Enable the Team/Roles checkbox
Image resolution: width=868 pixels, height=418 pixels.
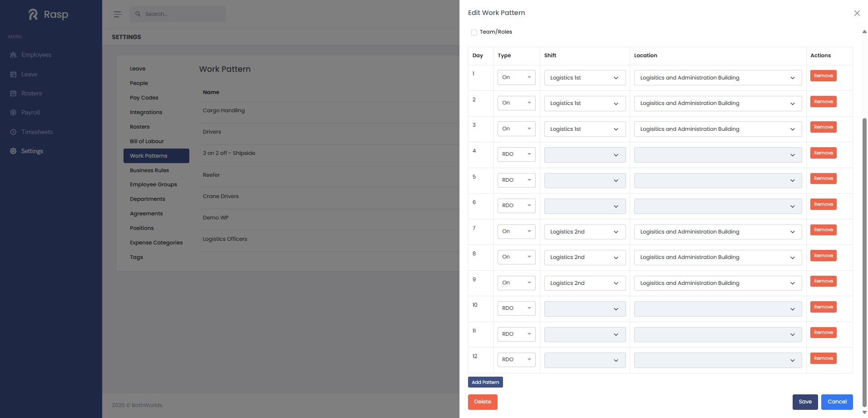point(474,32)
